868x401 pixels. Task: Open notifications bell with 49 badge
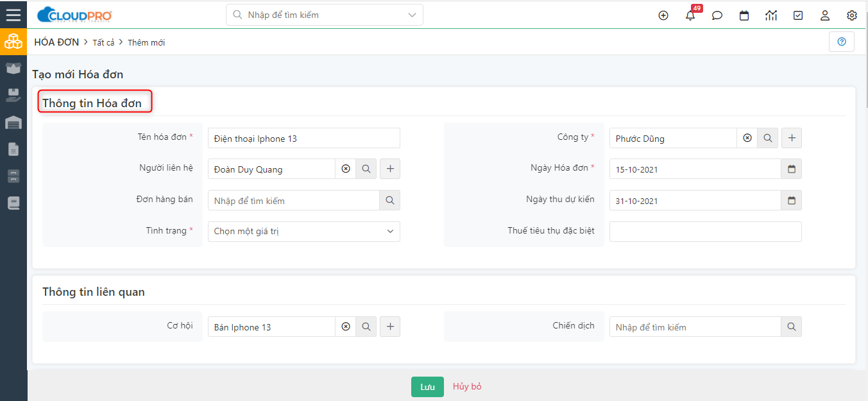click(x=690, y=15)
